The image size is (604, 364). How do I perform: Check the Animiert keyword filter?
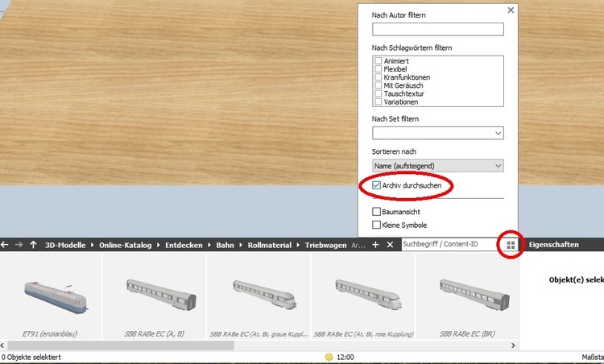point(379,61)
